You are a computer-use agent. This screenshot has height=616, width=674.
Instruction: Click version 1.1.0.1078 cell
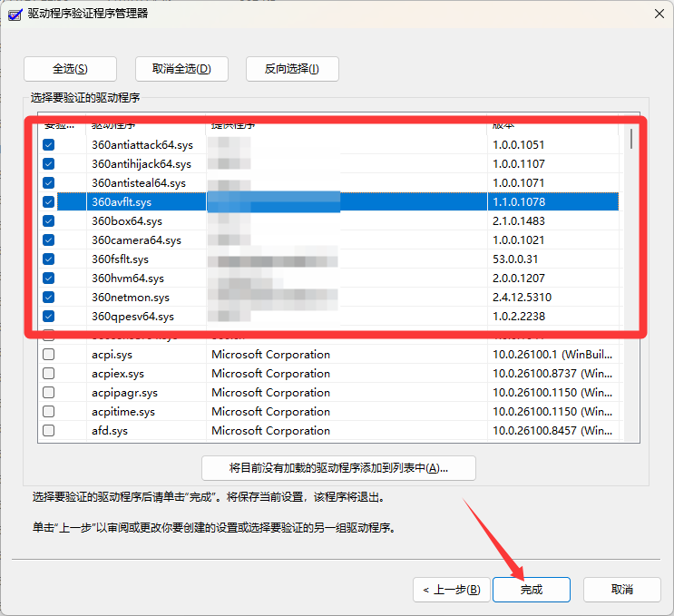coord(519,202)
